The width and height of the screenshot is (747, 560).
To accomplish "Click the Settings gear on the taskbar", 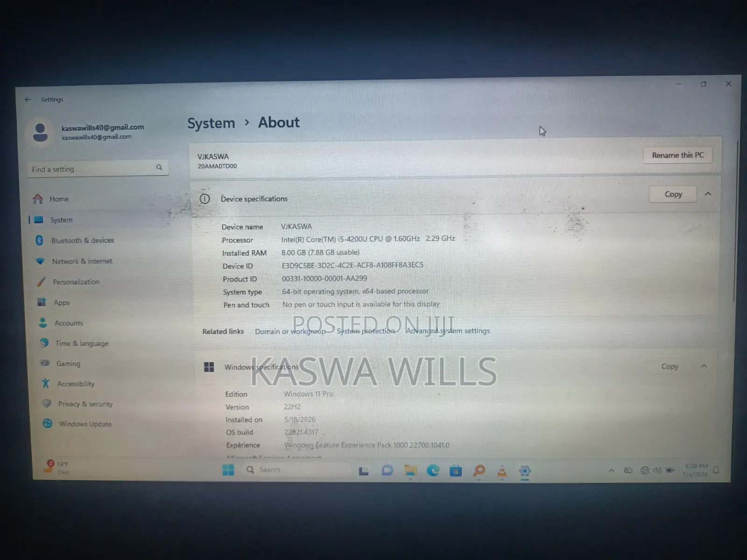I will 525,471.
